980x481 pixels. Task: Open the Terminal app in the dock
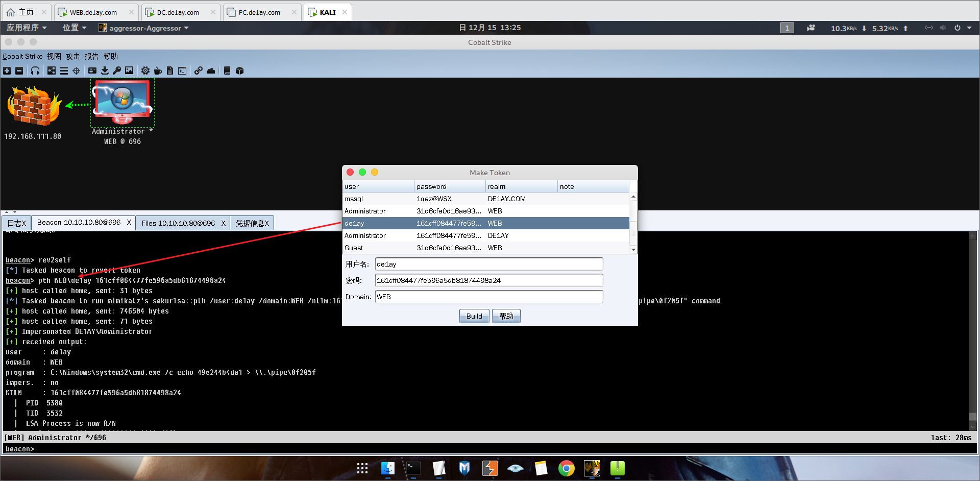tap(413, 468)
